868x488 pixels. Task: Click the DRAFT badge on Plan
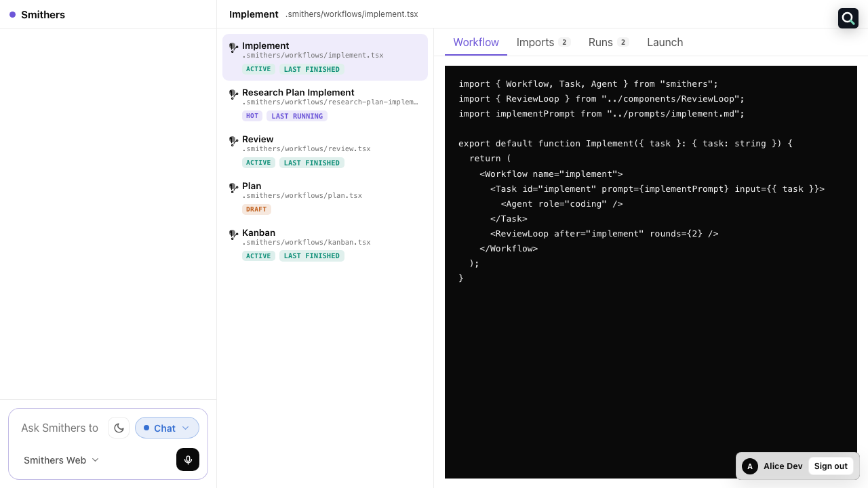click(256, 209)
